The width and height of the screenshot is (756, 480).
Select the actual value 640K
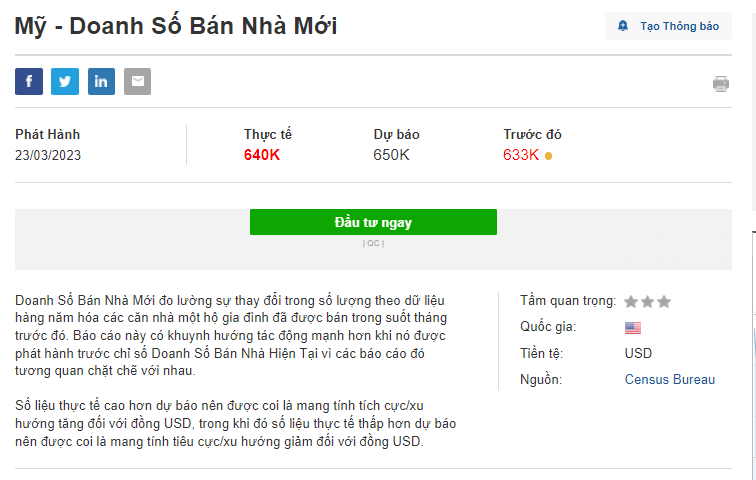point(262,155)
